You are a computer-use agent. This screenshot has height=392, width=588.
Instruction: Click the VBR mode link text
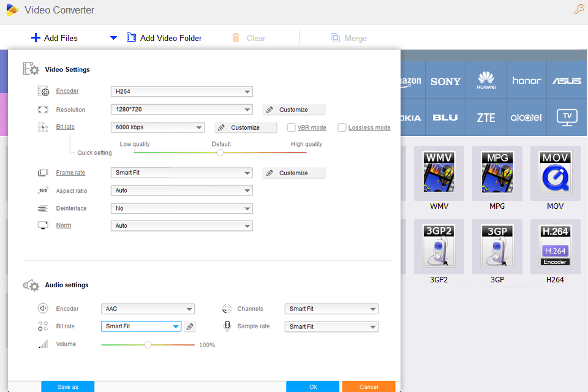(312, 127)
